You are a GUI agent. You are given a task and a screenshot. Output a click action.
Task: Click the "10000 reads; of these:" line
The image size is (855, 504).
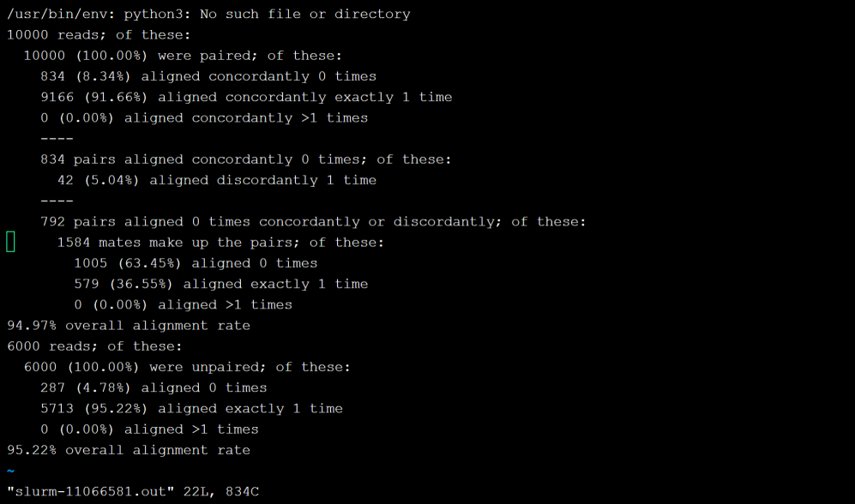click(99, 34)
